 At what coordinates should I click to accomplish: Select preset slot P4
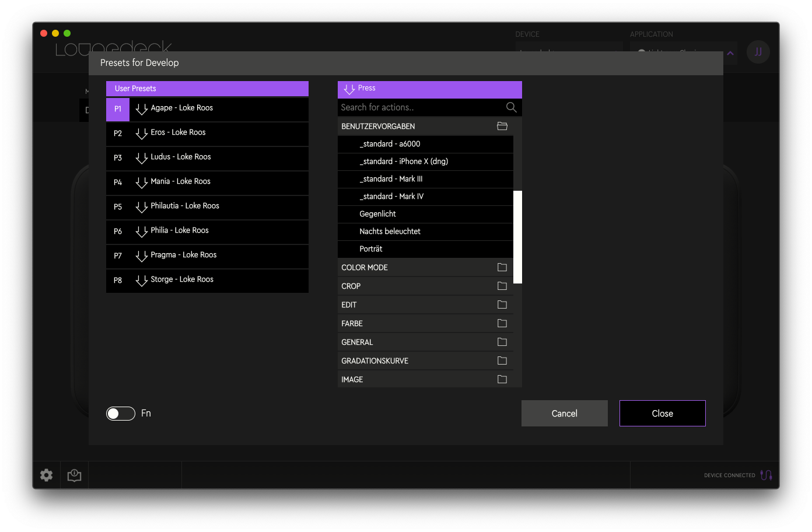pos(118,183)
